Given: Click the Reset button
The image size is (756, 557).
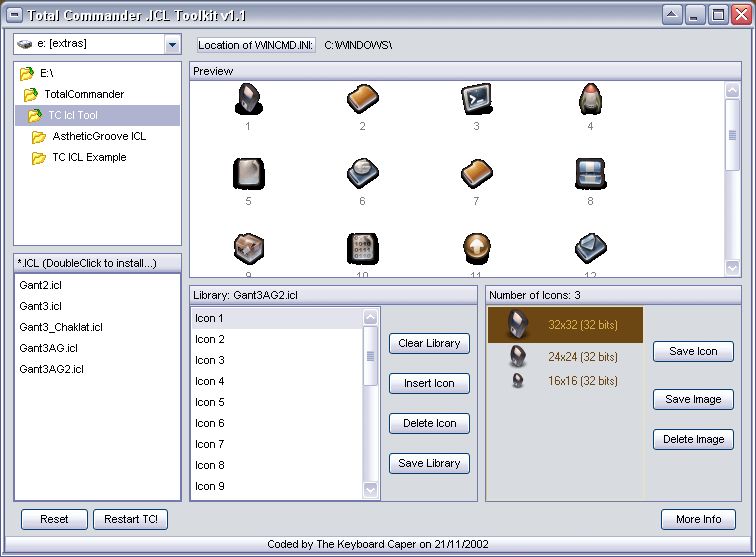Looking at the screenshot, I should point(54,519).
